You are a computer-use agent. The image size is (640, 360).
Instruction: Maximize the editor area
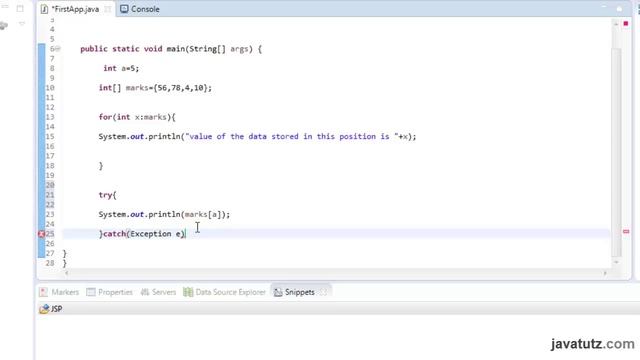tap(619, 8)
